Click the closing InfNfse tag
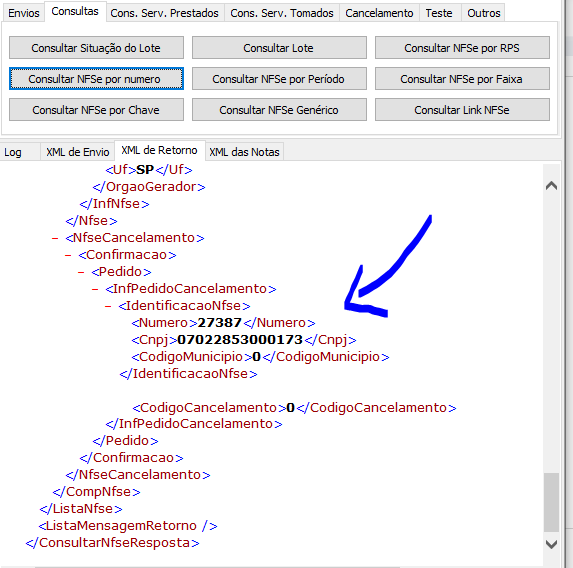 (114, 204)
